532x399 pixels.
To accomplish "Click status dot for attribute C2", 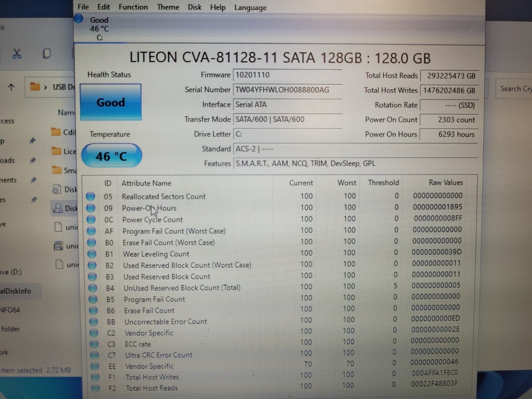I will click(x=94, y=333).
